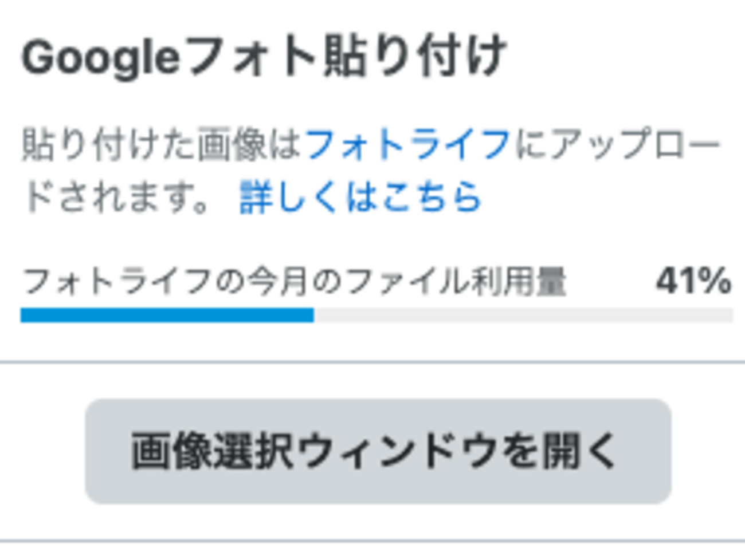
Task: Click the Googleフォト貼り付け panel heading
Action: coord(264,57)
